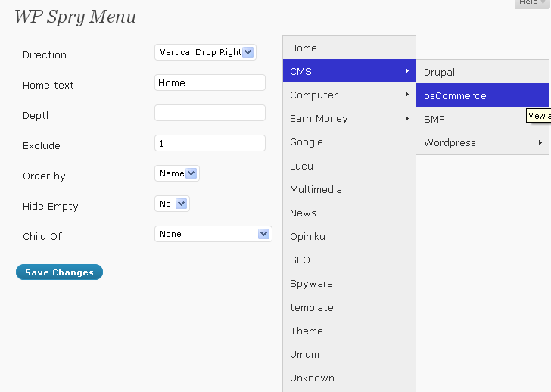The height and width of the screenshot is (392, 551).
Task: Open the Help tab at top right
Action: 531,3
